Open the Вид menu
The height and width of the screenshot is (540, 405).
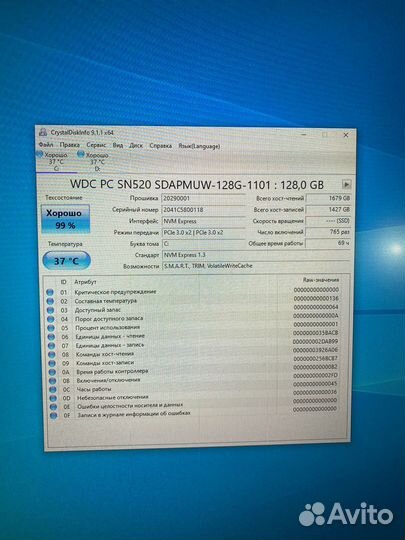pyautogui.click(x=118, y=145)
